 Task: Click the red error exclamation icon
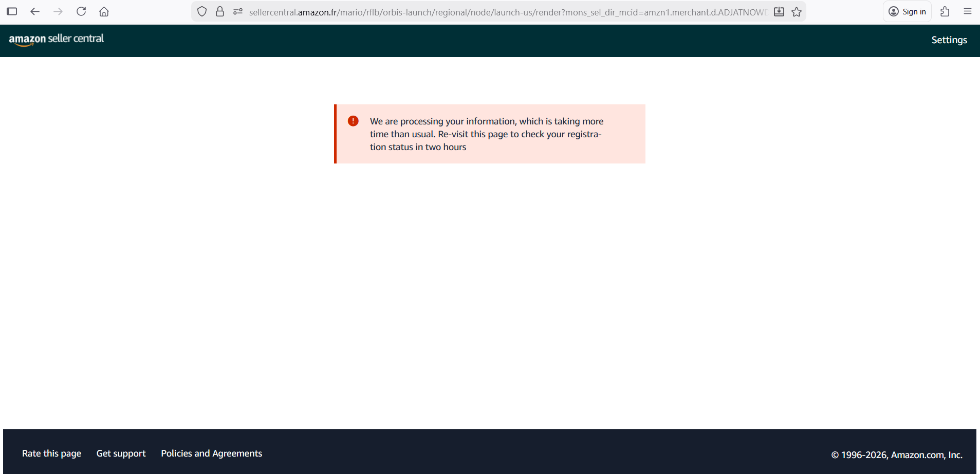tap(353, 121)
